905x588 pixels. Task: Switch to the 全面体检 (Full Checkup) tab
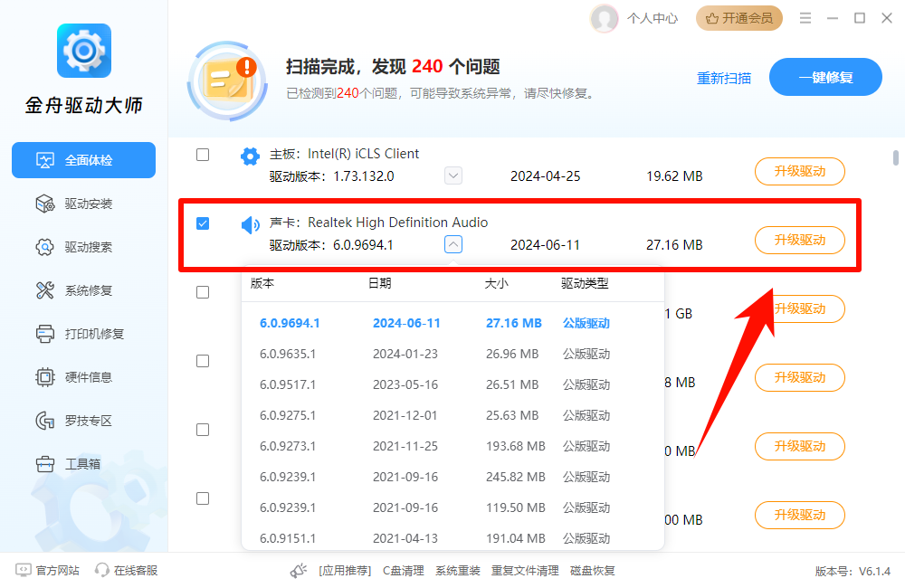pyautogui.click(x=83, y=159)
